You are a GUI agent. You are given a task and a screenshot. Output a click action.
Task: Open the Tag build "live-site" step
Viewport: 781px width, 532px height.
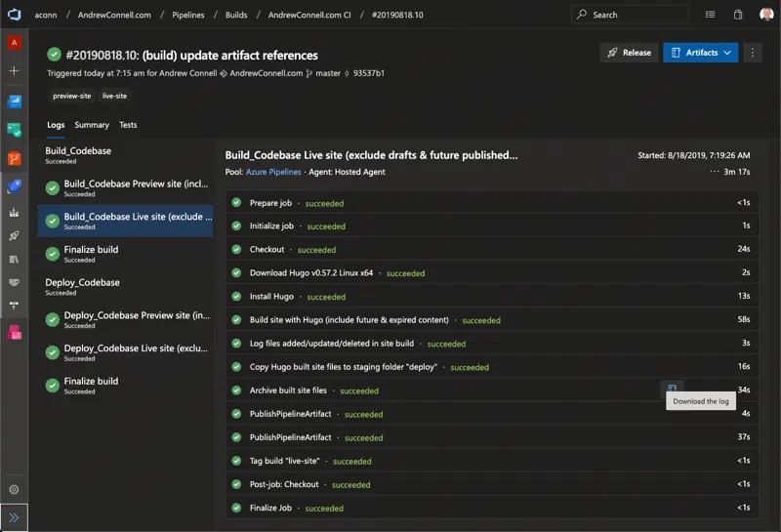pos(492,461)
